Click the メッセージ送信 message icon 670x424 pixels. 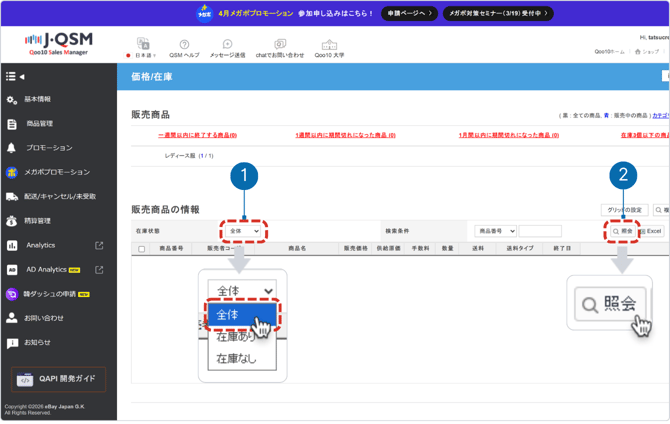coord(227,45)
